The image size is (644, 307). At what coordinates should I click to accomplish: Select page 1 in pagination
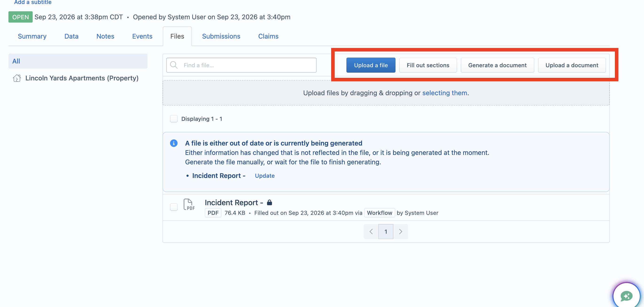coord(386,232)
